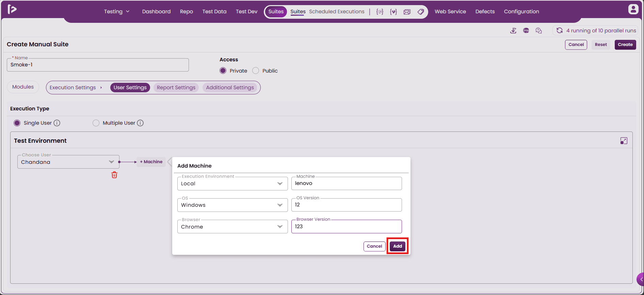This screenshot has height=295, width=644.
Task: Open the email envelope icon
Action: point(407,12)
